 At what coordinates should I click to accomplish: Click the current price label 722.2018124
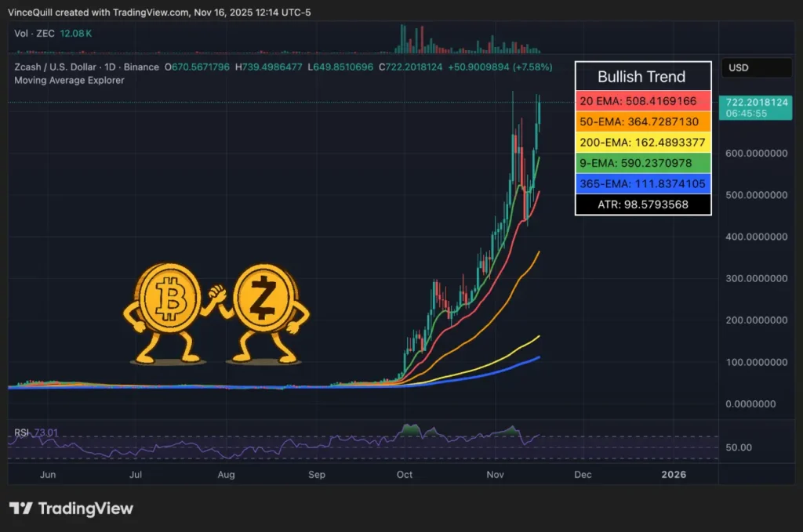point(757,103)
